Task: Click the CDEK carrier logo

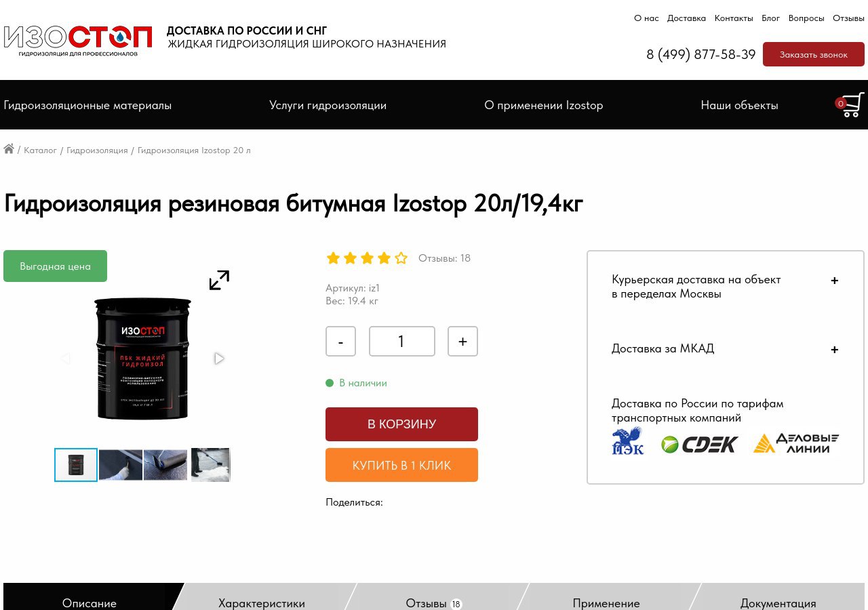Action: (x=700, y=444)
